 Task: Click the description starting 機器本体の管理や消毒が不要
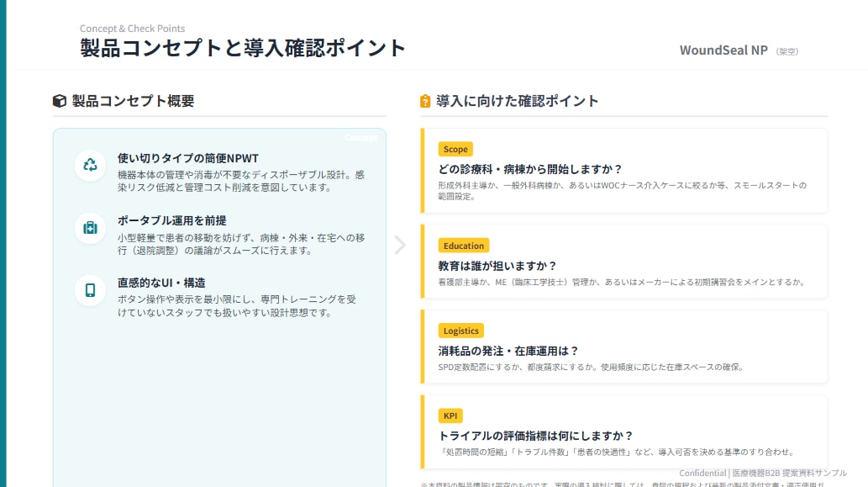[241, 181]
